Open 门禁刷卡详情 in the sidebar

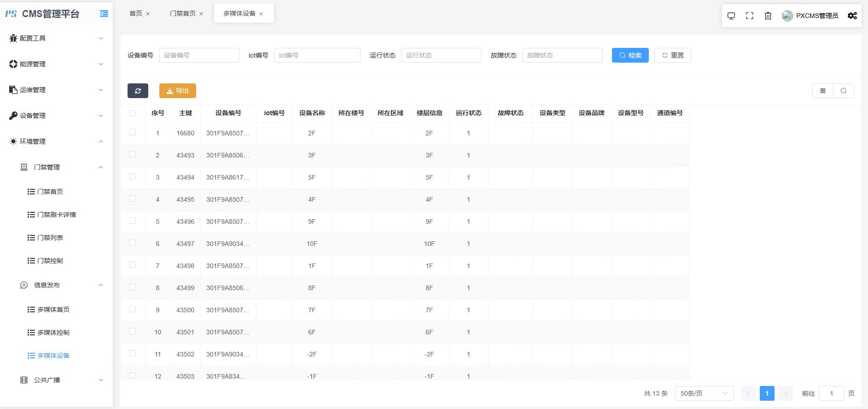56,215
